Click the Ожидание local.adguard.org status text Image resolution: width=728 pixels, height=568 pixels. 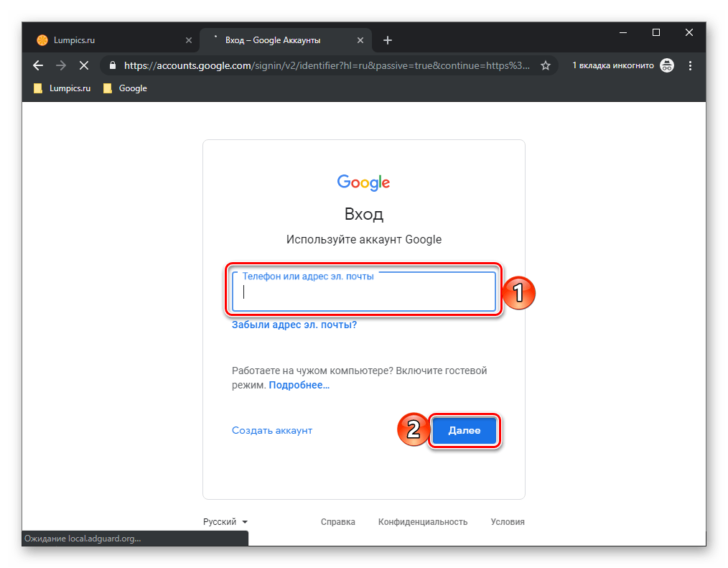83,539
